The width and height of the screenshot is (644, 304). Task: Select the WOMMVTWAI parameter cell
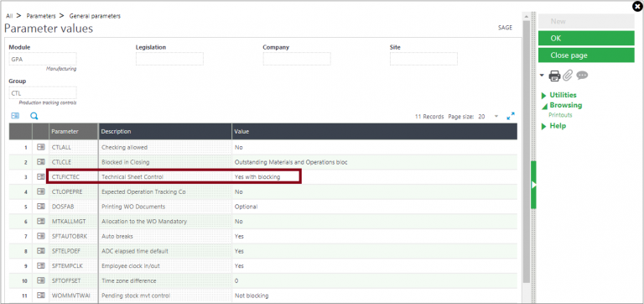tap(74, 296)
